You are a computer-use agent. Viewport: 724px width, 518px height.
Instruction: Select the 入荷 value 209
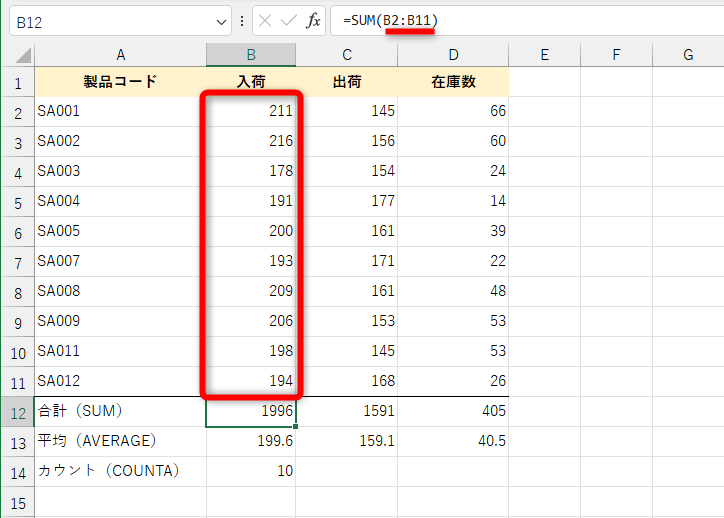[251, 291]
